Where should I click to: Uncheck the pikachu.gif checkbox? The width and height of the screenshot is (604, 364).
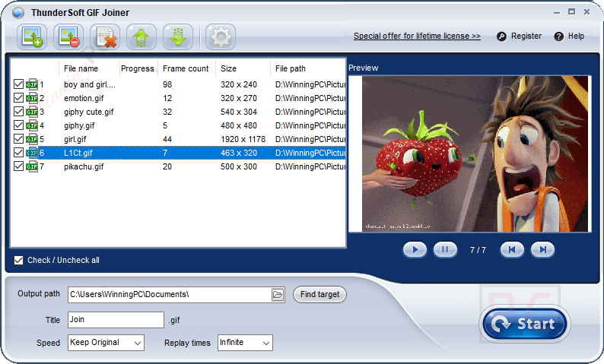pos(18,166)
